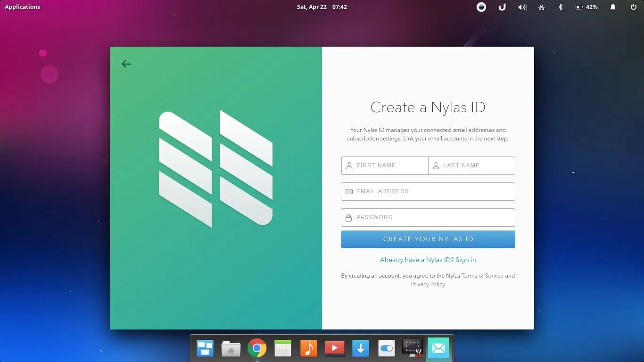
Task: Click inside the Email Address field
Action: tap(428, 191)
